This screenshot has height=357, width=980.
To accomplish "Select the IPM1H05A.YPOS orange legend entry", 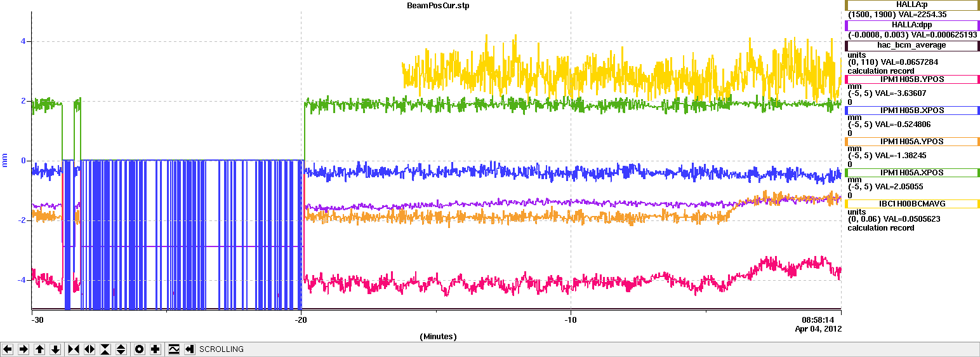I will [x=911, y=142].
